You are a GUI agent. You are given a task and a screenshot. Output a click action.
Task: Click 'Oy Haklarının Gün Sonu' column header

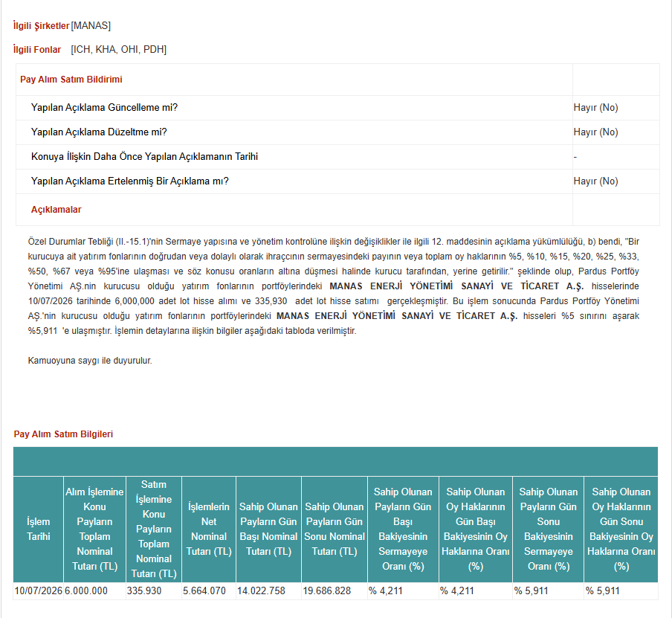pyautogui.click(x=621, y=530)
